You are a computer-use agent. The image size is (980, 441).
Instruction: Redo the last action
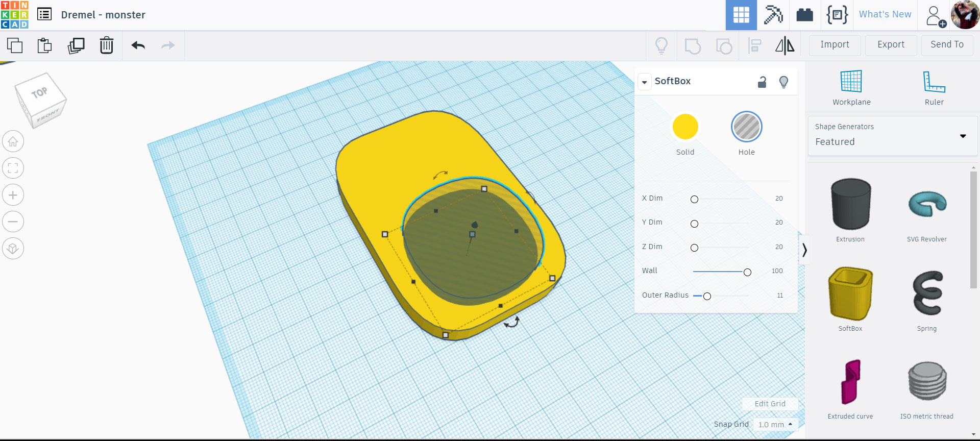[168, 45]
